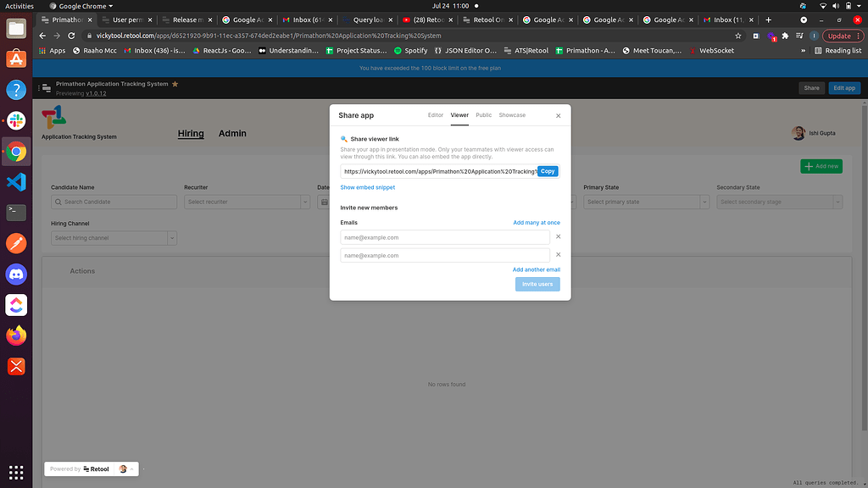Switch to the Public tab
The height and width of the screenshot is (488, 868).
(483, 115)
